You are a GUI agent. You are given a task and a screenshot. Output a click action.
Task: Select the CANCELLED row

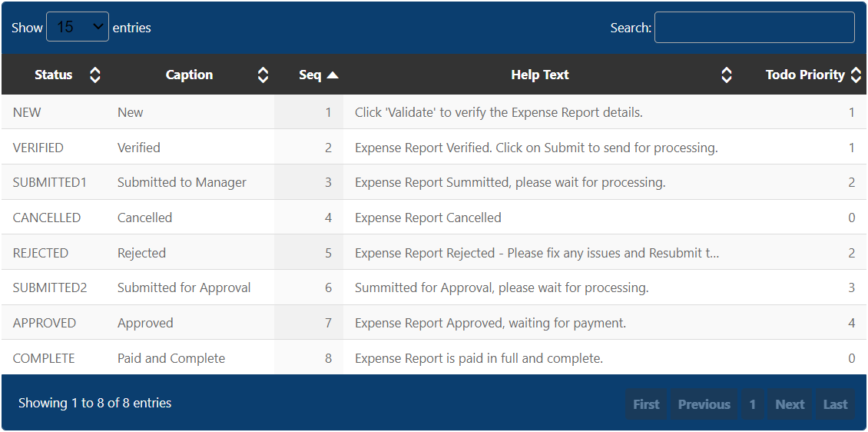tap(434, 217)
